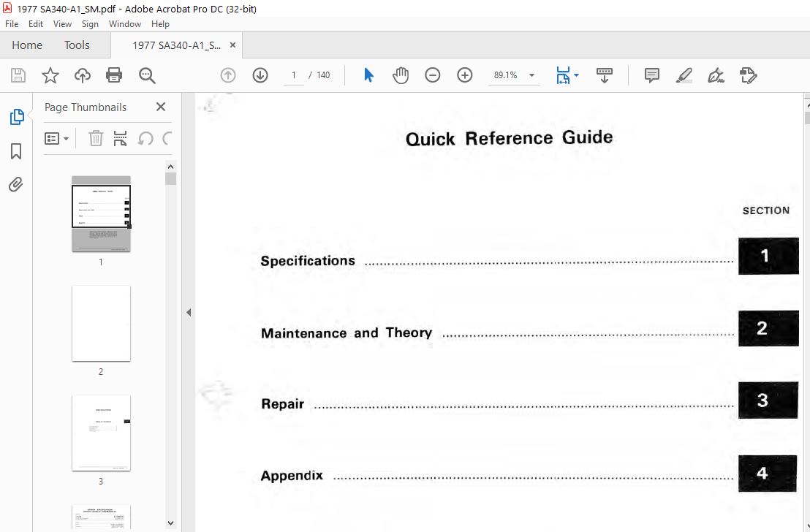Select page 3 thumbnail

101,433
